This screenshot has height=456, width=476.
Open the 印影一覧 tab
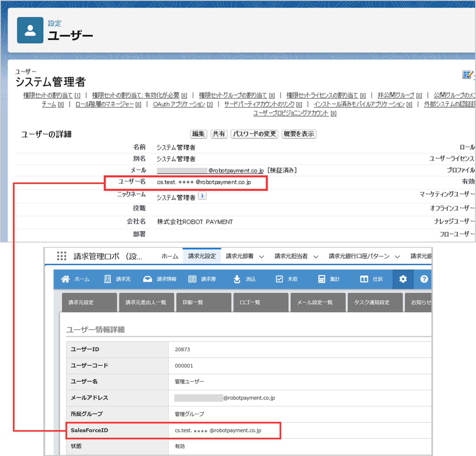tap(203, 303)
